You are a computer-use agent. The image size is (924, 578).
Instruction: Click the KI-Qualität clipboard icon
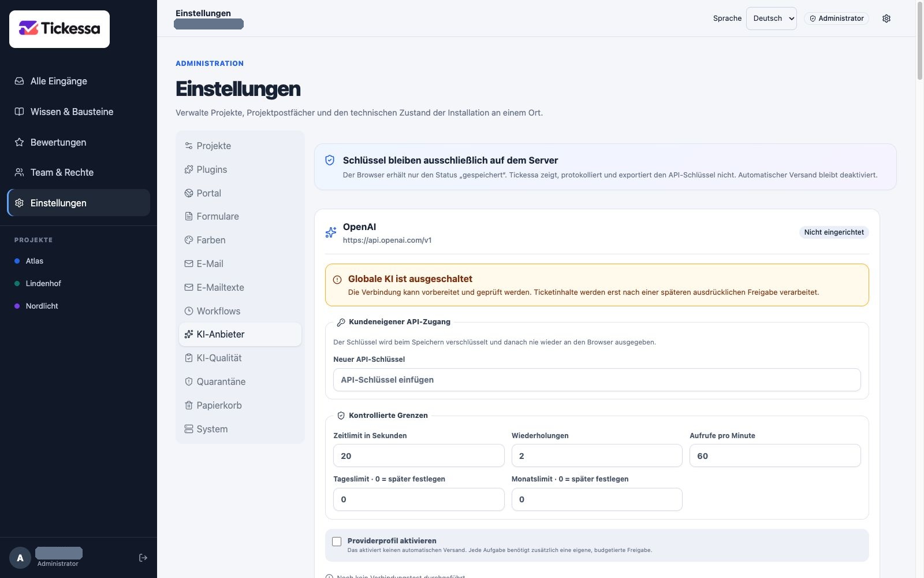(x=189, y=358)
